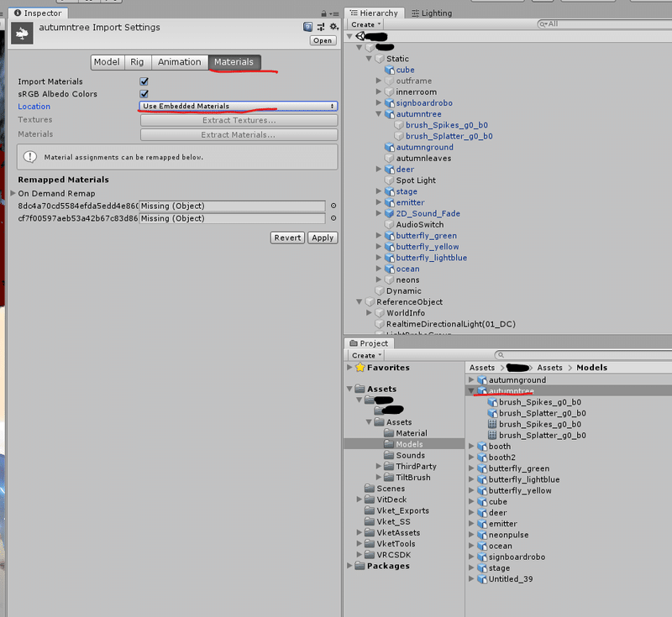
Task: Click the Hierarchy search field
Action: click(x=604, y=24)
